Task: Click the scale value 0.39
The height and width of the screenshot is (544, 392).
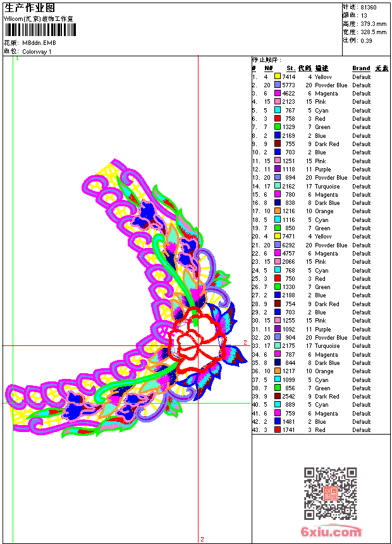Action: point(366,41)
